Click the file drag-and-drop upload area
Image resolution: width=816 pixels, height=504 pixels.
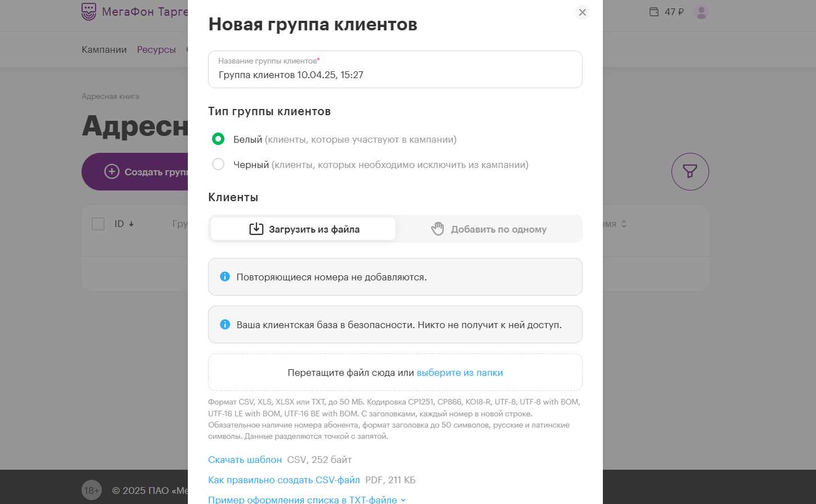point(395,373)
